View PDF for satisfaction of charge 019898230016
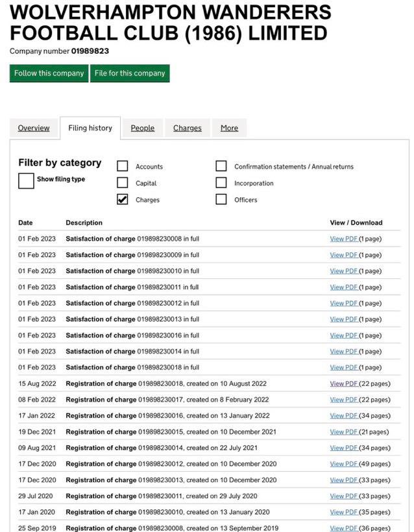The height and width of the screenshot is (532, 414). click(x=344, y=335)
